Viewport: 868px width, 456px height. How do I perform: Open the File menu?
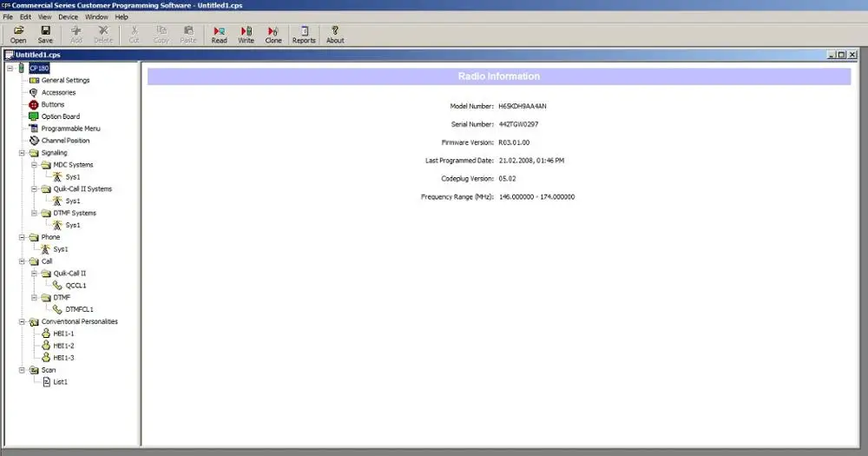pyautogui.click(x=8, y=17)
